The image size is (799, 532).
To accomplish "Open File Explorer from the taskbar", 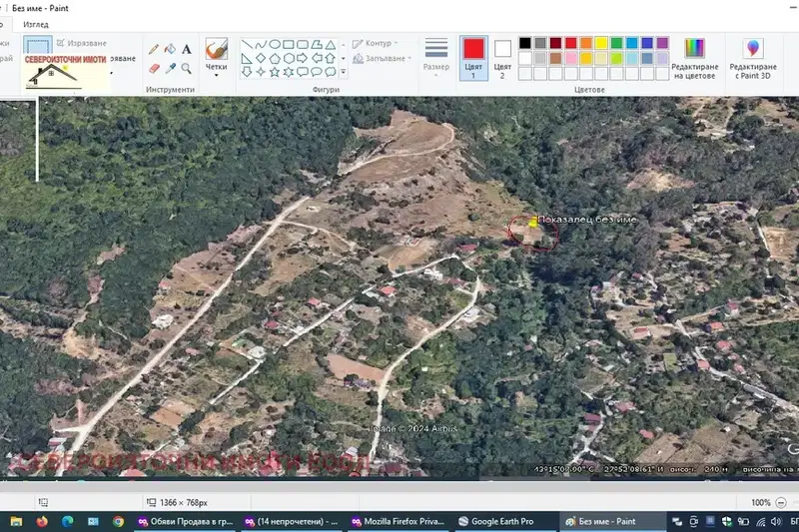I will (16, 521).
